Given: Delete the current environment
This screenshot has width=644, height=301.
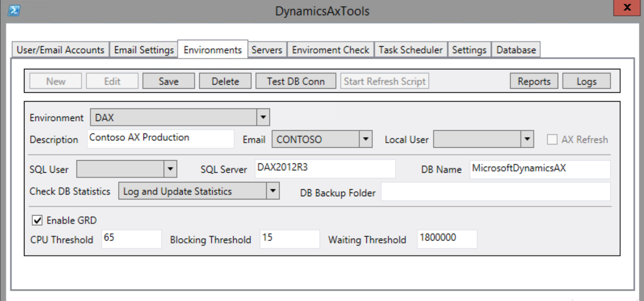Looking at the screenshot, I should [225, 81].
